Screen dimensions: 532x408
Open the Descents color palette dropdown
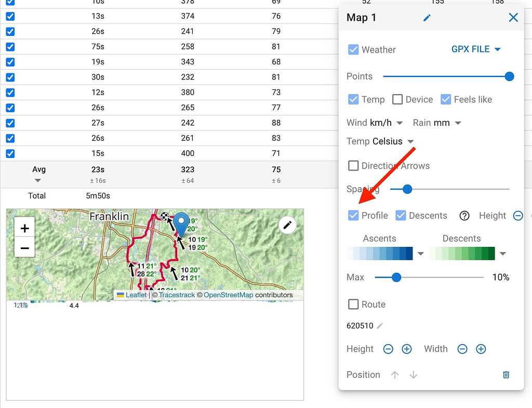[x=502, y=253]
